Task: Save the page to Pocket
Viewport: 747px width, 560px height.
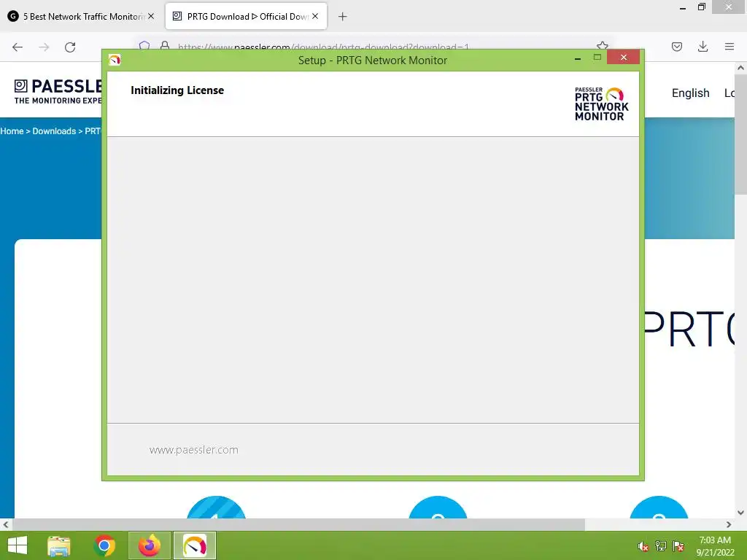Action: pos(676,47)
